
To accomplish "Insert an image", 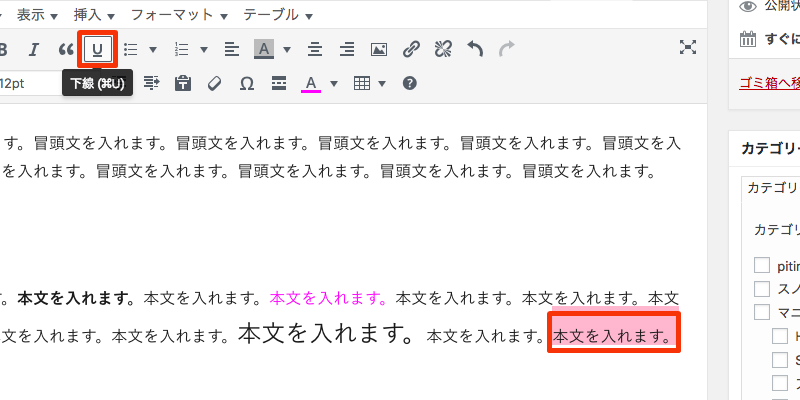I will [x=379, y=49].
